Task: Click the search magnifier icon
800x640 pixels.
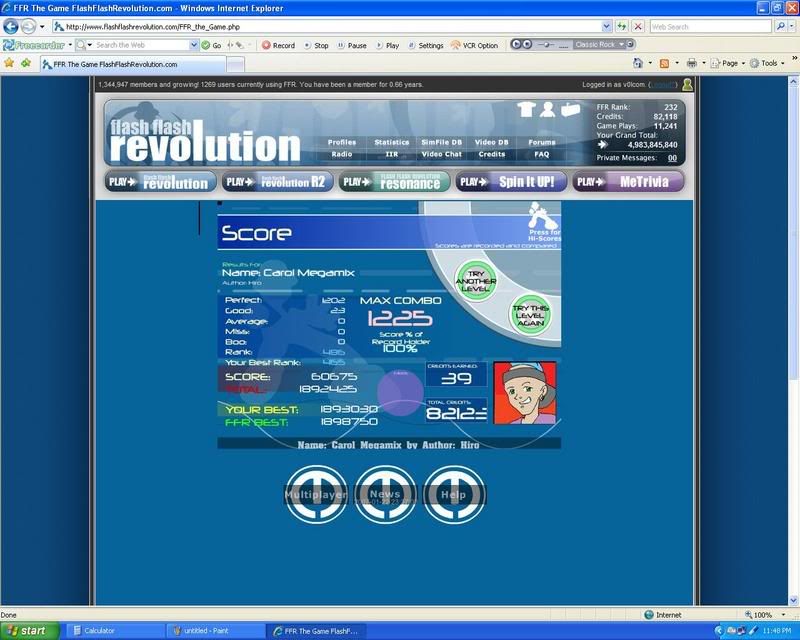Action: click(780, 27)
